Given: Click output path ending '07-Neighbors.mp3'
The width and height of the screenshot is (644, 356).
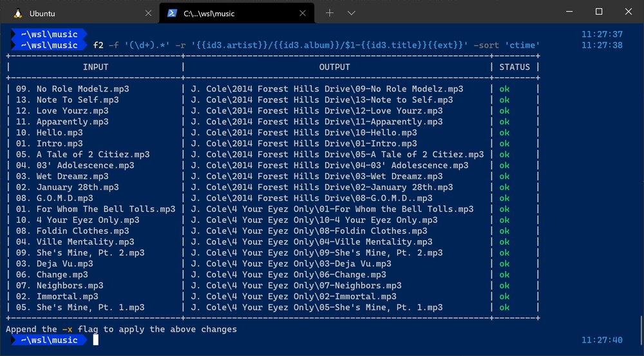Looking at the screenshot, I should pyautogui.click(x=296, y=285).
